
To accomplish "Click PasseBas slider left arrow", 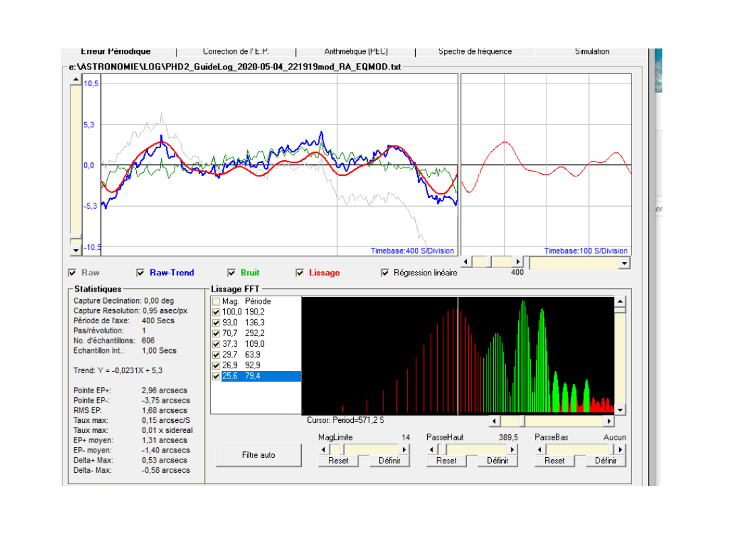I will (x=540, y=450).
